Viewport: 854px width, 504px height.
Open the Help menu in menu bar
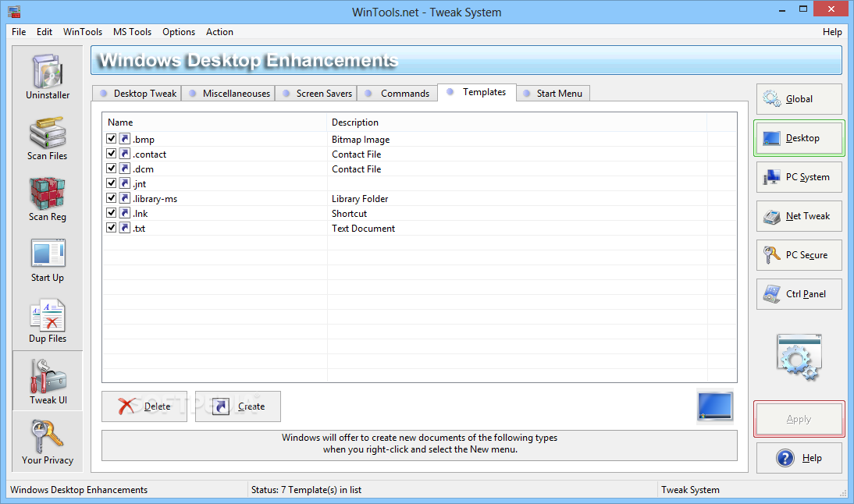pos(832,31)
